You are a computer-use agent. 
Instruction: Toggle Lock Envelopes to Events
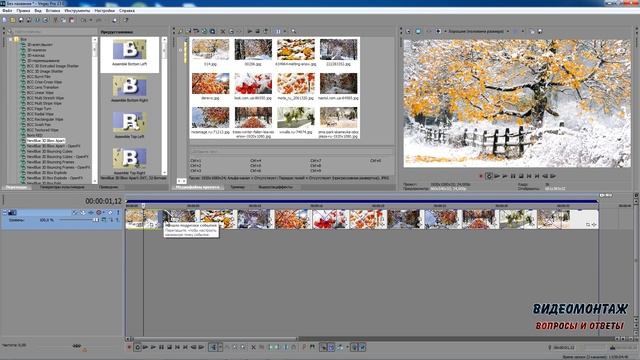point(354,347)
